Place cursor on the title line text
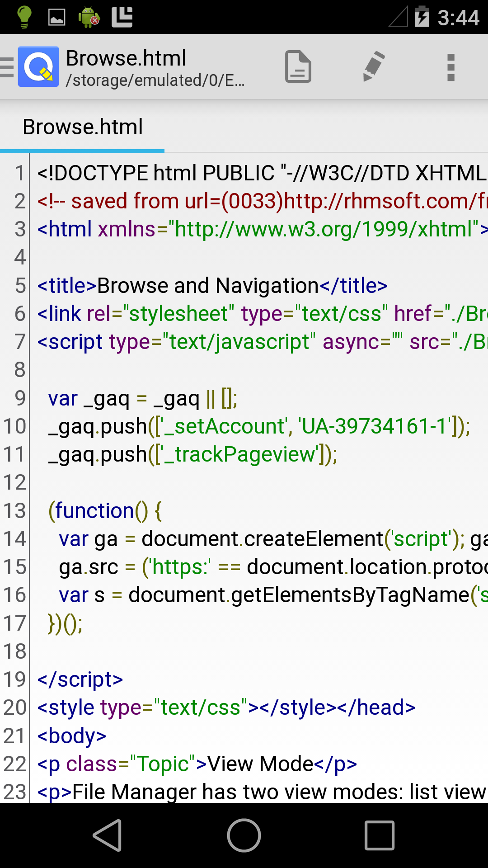This screenshot has height=868, width=488. pos(208,286)
